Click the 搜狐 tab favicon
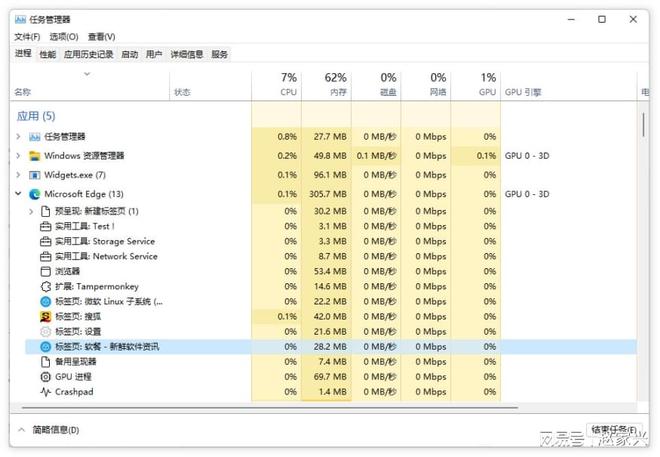 (45, 316)
